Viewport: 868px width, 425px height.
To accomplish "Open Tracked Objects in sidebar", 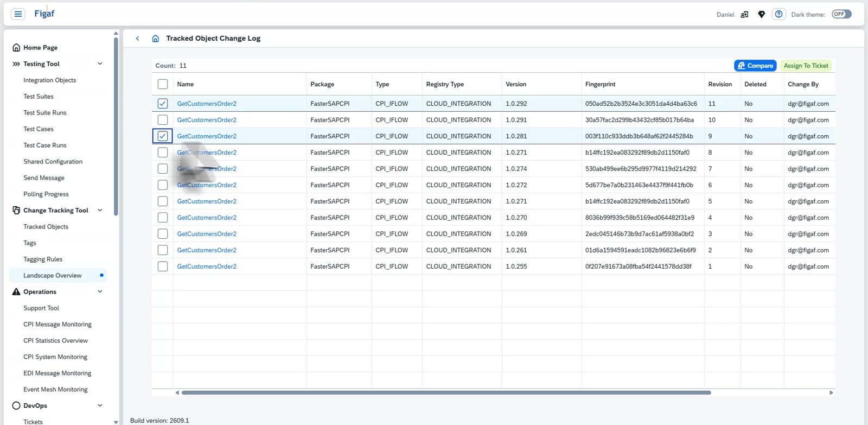I will click(46, 227).
